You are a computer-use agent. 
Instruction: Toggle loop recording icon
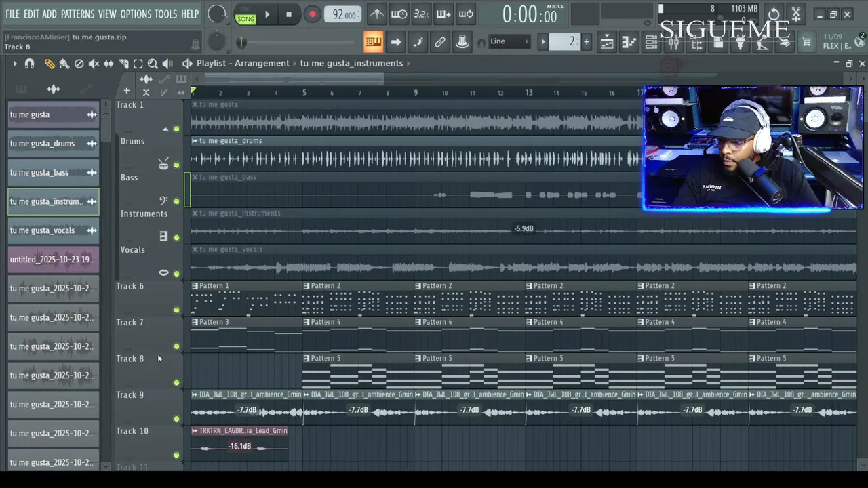(466, 14)
